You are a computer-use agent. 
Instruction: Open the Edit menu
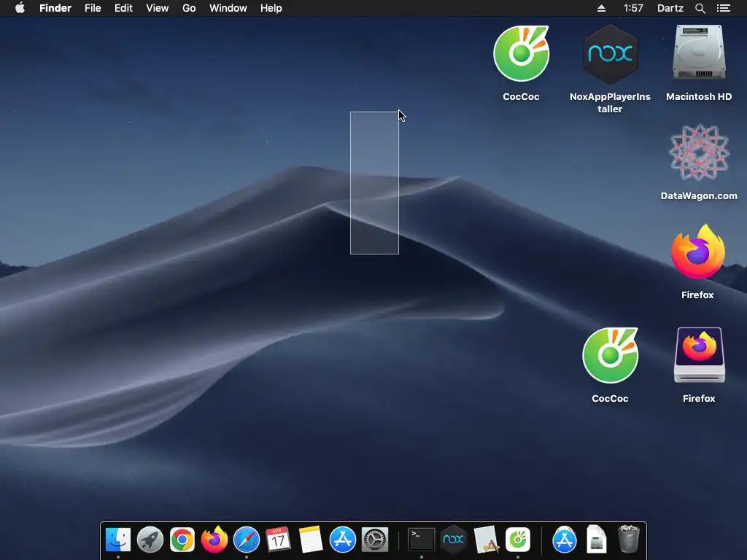123,8
